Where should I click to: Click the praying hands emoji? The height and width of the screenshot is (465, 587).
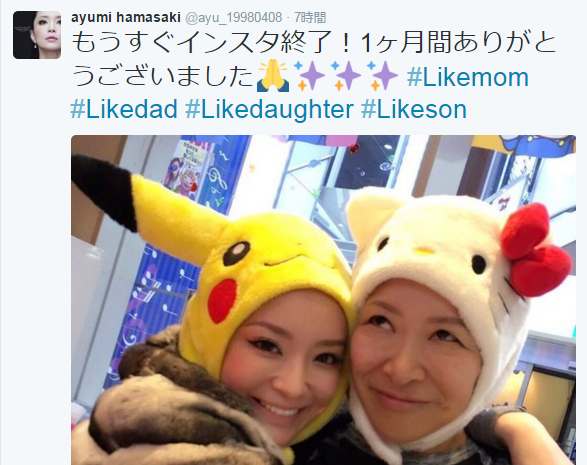click(273, 76)
